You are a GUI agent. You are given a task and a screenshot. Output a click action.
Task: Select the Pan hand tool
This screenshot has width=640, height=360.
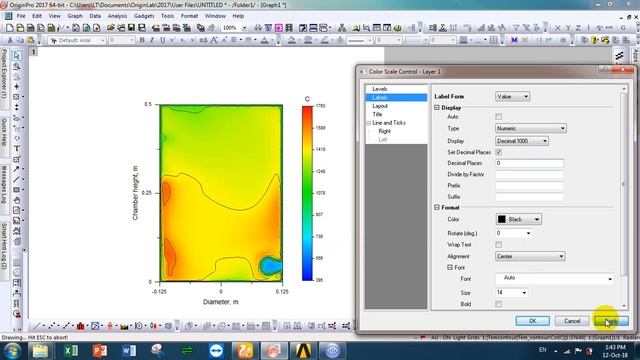pyautogui.click(x=16, y=200)
